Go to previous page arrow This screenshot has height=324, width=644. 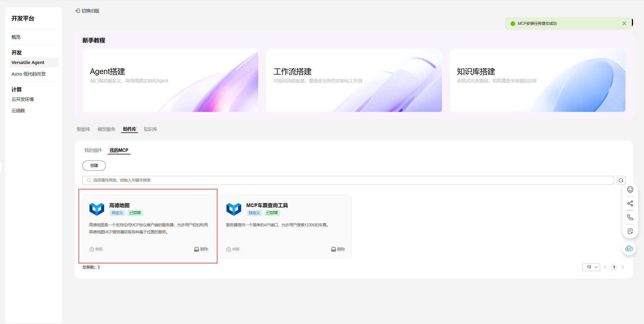[x=605, y=267]
